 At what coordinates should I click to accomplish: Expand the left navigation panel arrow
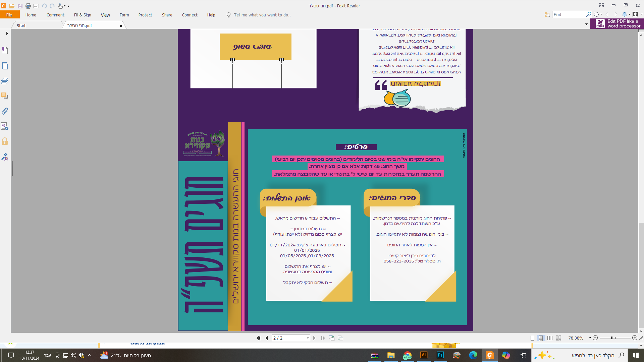[x=7, y=33]
